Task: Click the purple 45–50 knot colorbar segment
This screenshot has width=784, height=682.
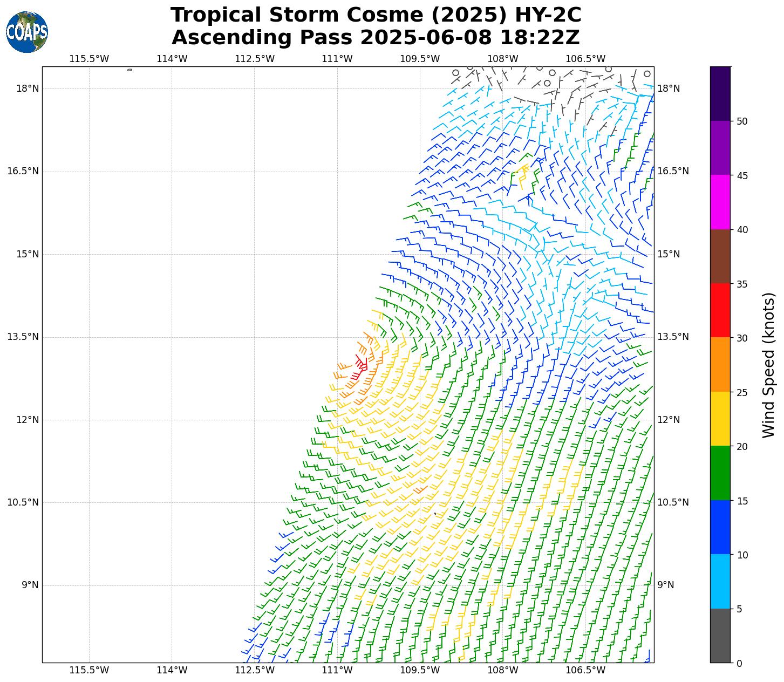Action: coord(720,148)
